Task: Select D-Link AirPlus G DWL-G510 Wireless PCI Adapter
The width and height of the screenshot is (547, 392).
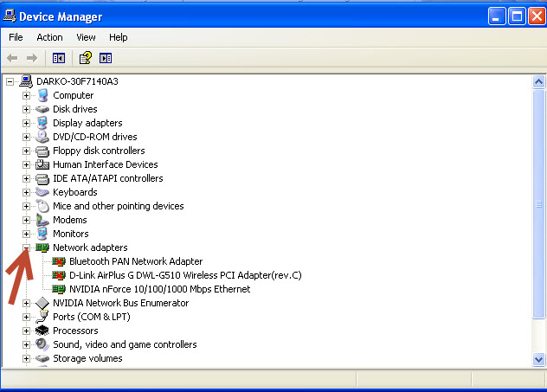Action: pos(185,275)
